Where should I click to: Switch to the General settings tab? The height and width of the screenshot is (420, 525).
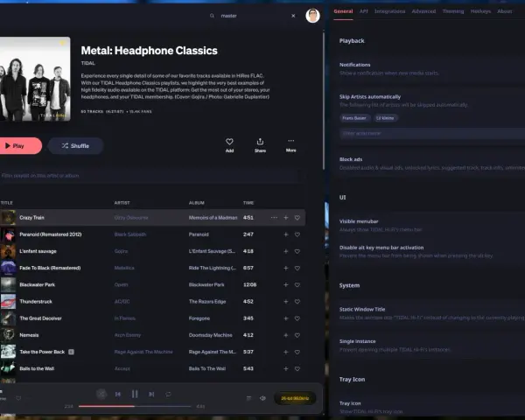pos(343,11)
